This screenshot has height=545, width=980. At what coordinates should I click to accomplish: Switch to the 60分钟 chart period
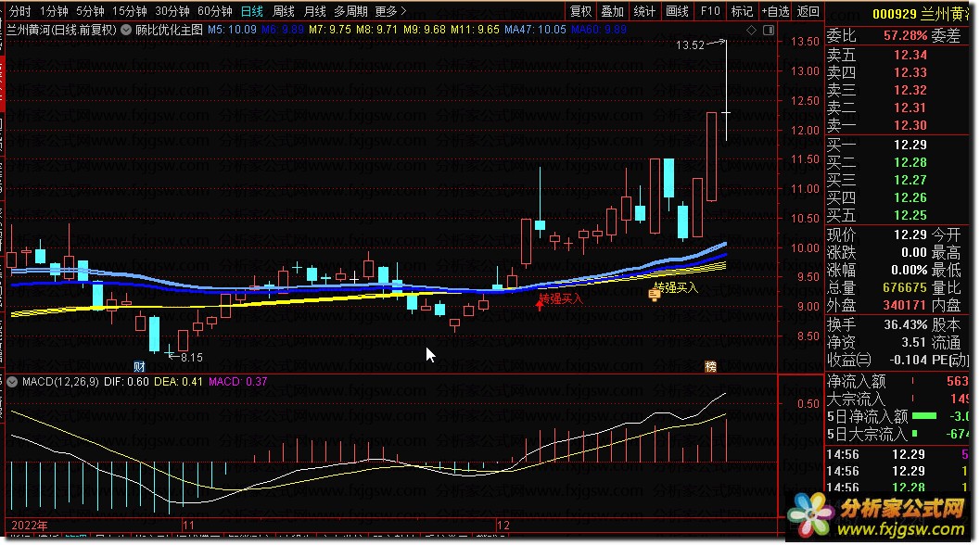tap(214, 11)
